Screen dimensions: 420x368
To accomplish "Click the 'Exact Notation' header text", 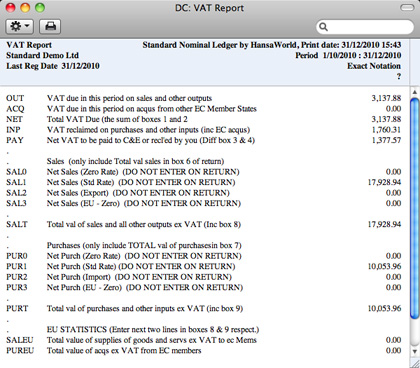I will [374, 66].
